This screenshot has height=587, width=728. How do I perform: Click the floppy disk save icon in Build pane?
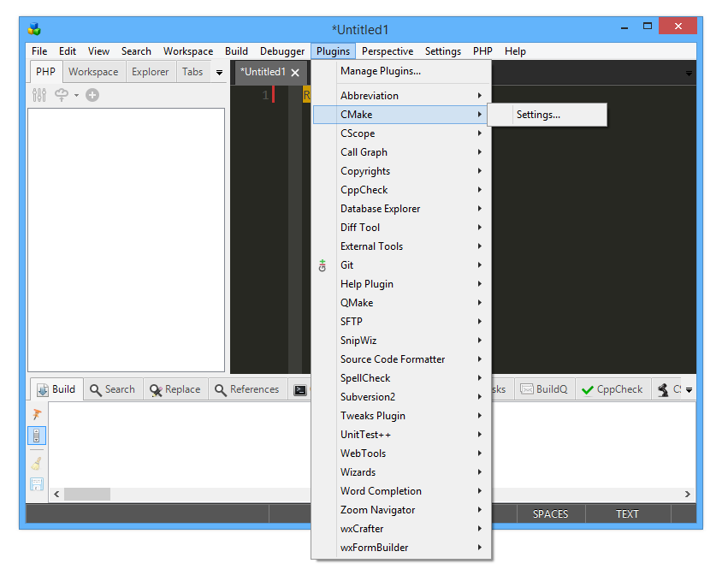(x=37, y=485)
